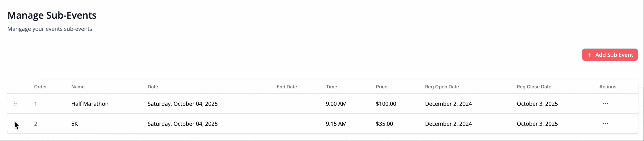Grab the Half Marathon row drag handle
The height and width of the screenshot is (141, 644).
tap(16, 104)
